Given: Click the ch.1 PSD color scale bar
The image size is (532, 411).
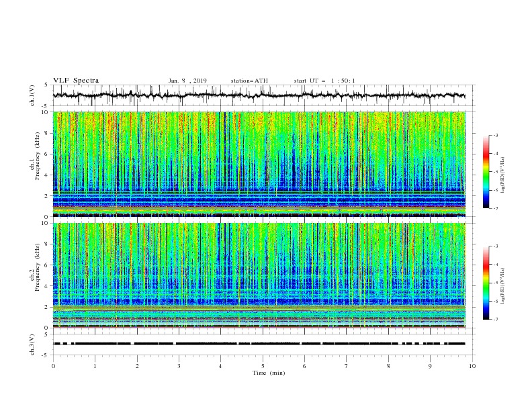Looking at the screenshot, I should click(x=486, y=171).
